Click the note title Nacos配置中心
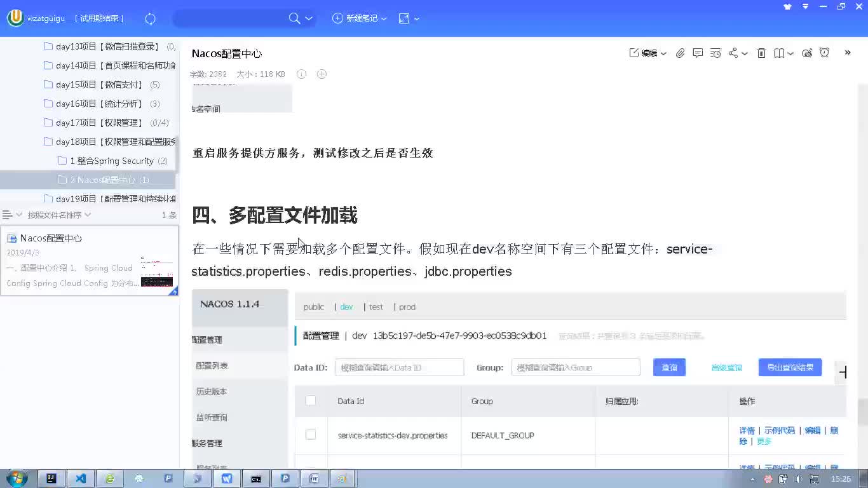868x488 pixels. pos(227,53)
